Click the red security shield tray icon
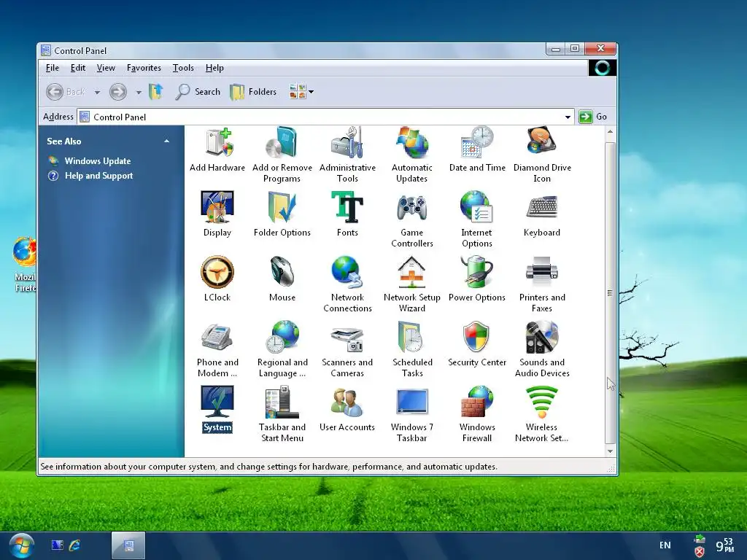Image resolution: width=747 pixels, height=560 pixels. click(x=700, y=551)
